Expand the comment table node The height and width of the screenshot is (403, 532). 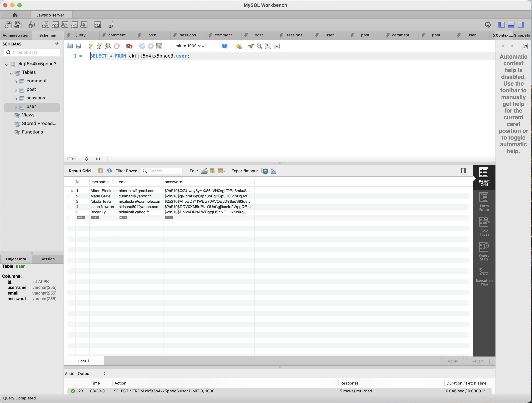tap(16, 82)
